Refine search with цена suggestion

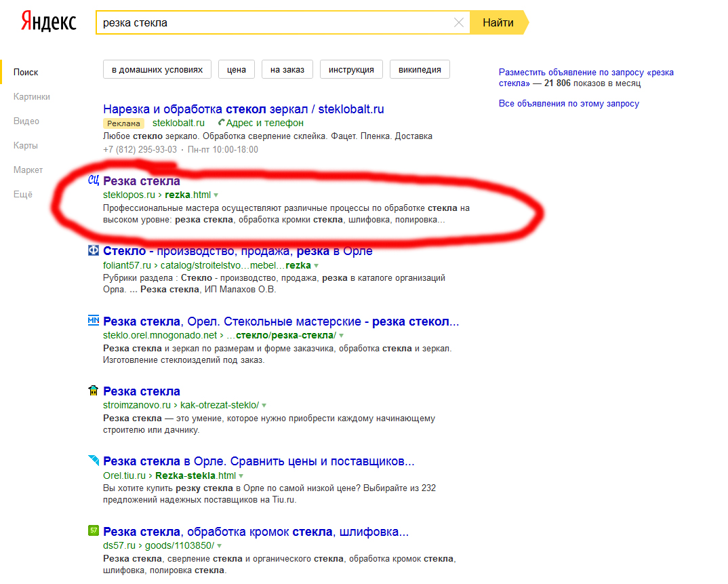(x=237, y=69)
